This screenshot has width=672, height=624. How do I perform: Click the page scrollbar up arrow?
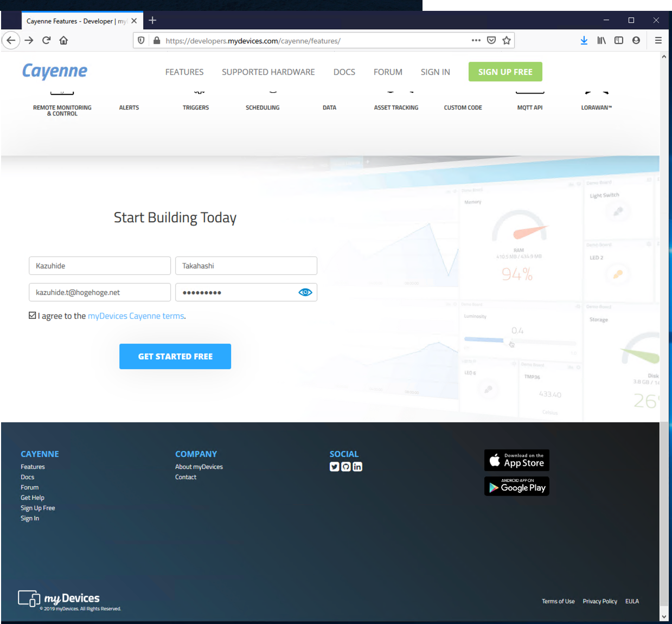click(x=664, y=56)
